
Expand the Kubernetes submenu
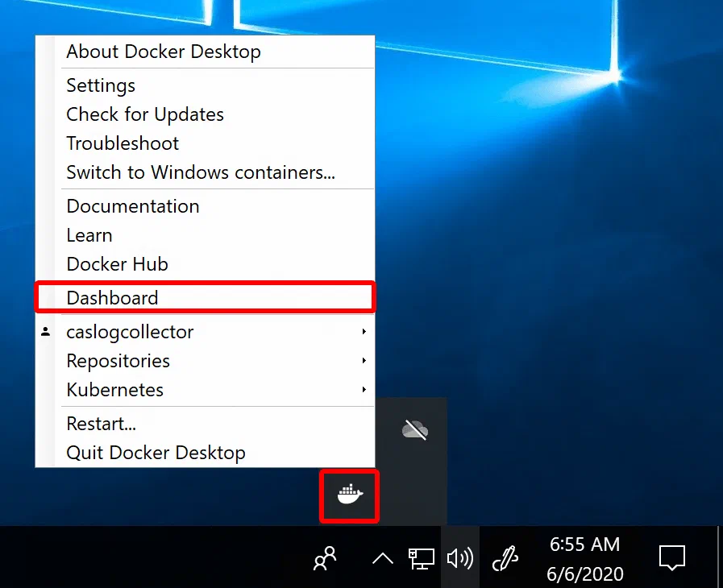206,390
